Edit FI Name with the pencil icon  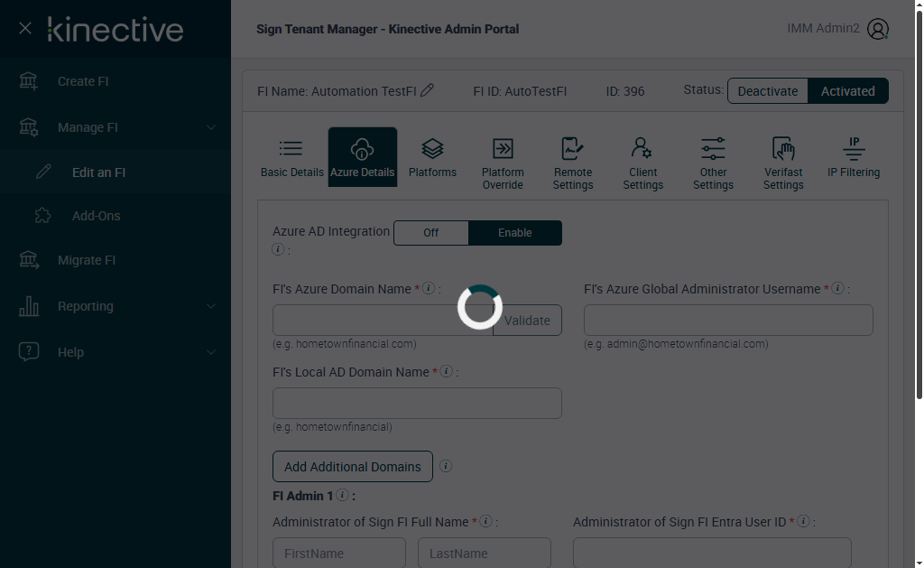427,90
